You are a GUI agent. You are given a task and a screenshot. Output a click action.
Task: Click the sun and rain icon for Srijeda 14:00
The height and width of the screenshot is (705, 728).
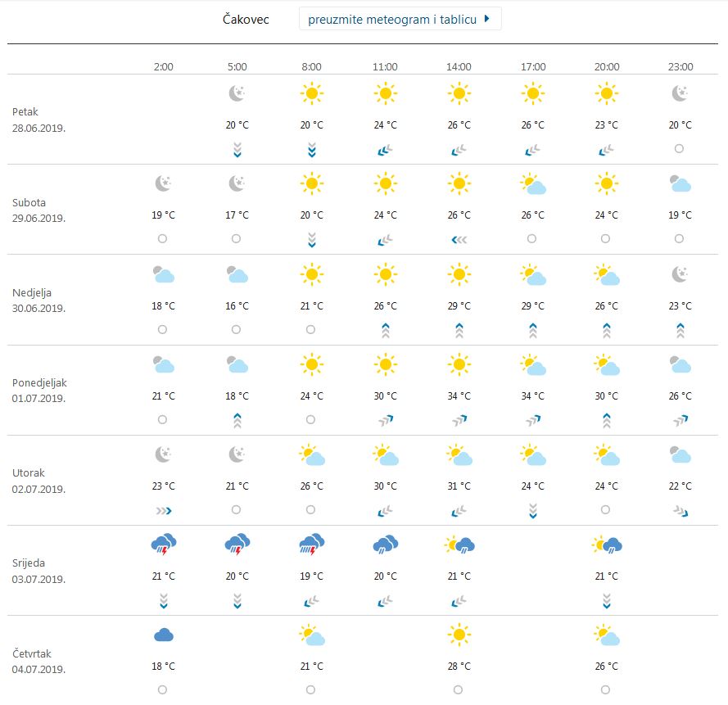pyautogui.click(x=459, y=543)
